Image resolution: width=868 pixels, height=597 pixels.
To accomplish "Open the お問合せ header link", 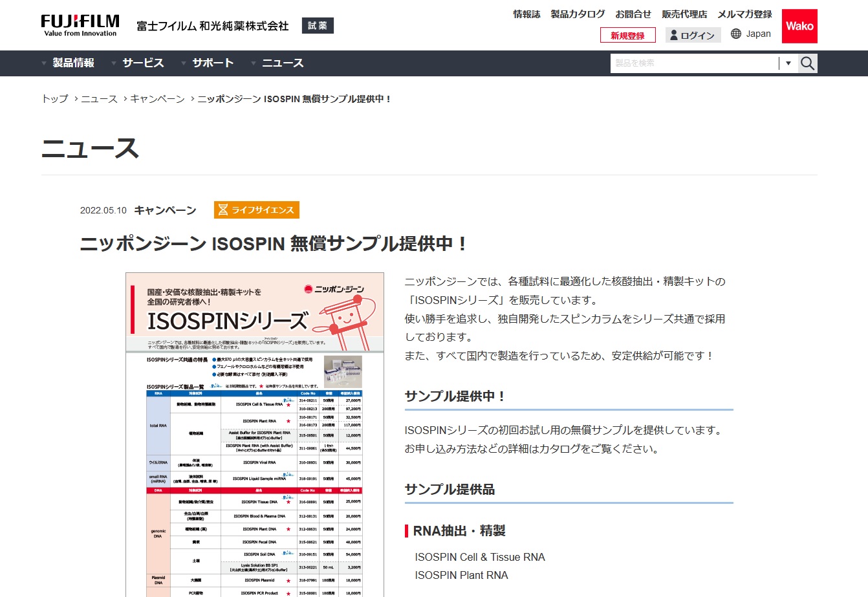I will [x=633, y=14].
